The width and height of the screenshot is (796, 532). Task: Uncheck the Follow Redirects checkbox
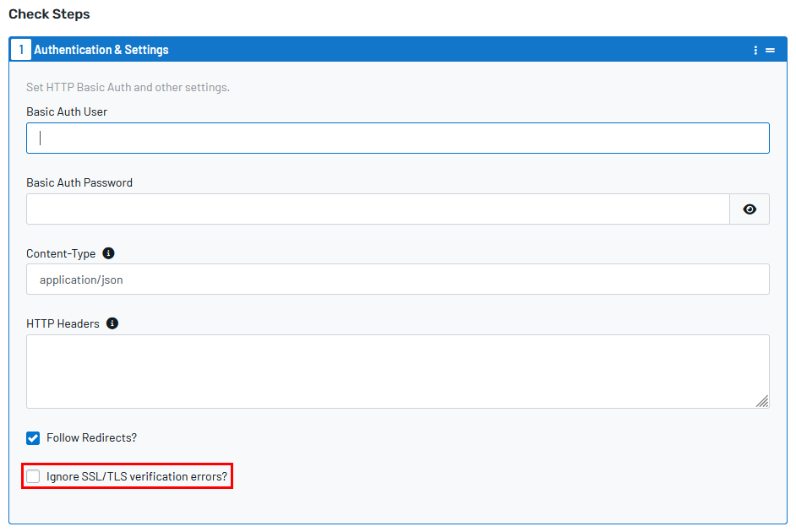point(33,438)
